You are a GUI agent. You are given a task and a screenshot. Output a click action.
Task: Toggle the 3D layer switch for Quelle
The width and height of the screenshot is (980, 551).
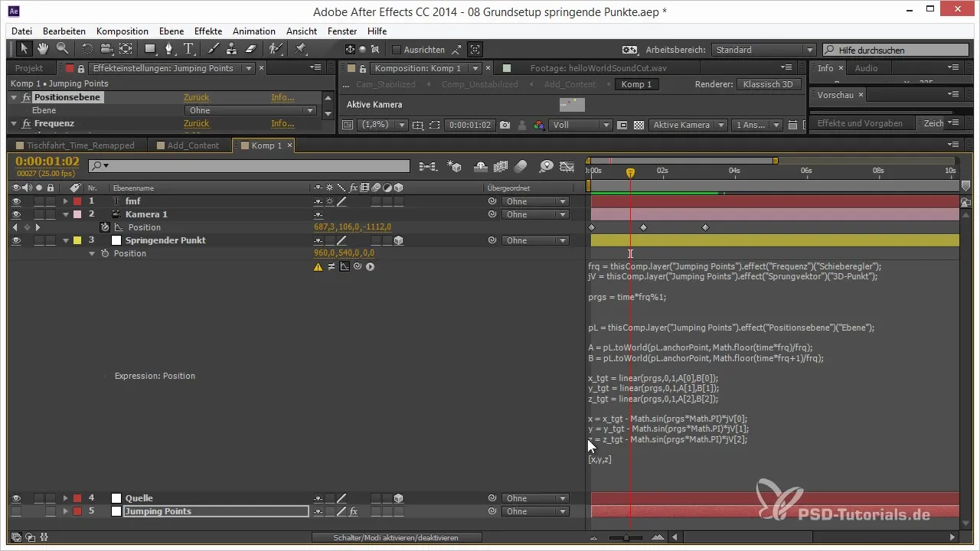[x=399, y=498]
